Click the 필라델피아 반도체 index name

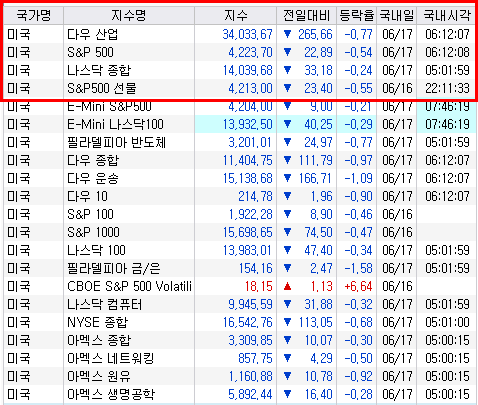(116, 142)
